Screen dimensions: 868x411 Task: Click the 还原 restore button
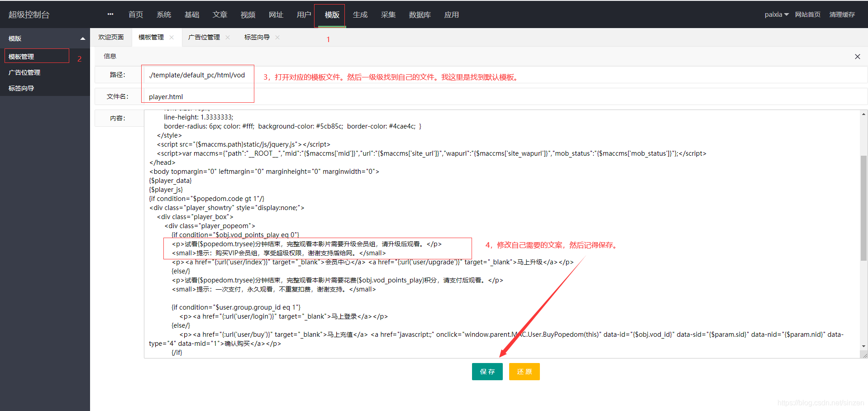click(524, 372)
